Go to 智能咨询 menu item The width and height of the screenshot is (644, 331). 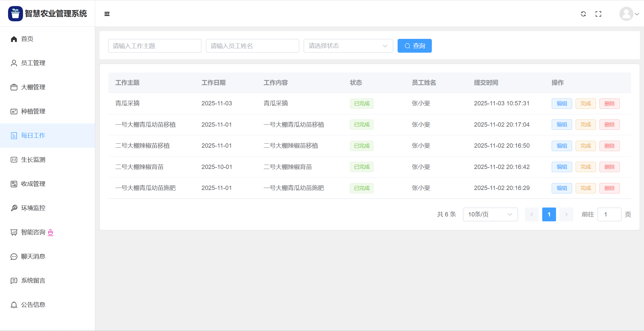point(33,232)
